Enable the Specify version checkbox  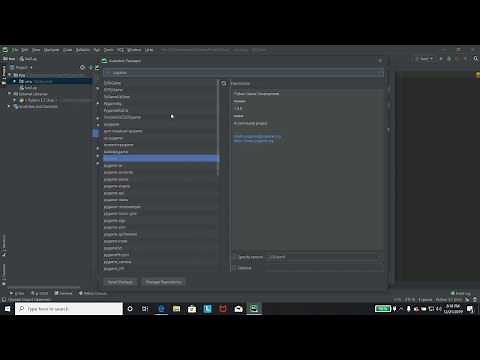tap(235, 257)
